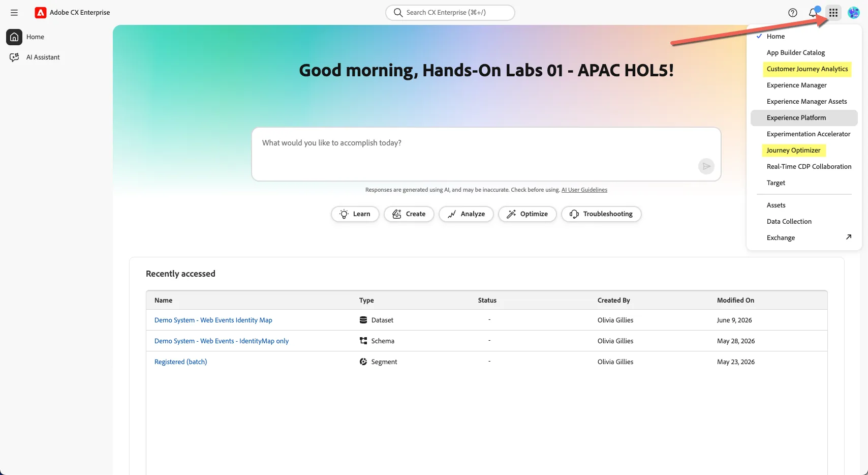Click the Dataset type icon
This screenshot has width=868, height=475.
[363, 320]
